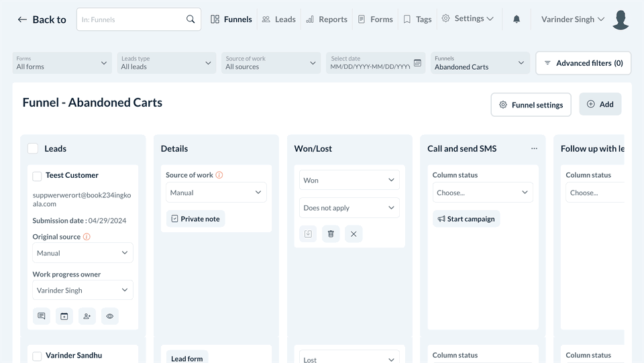The height and width of the screenshot is (363, 644).
Task: Click the Funnel settings button
Action: click(x=531, y=105)
